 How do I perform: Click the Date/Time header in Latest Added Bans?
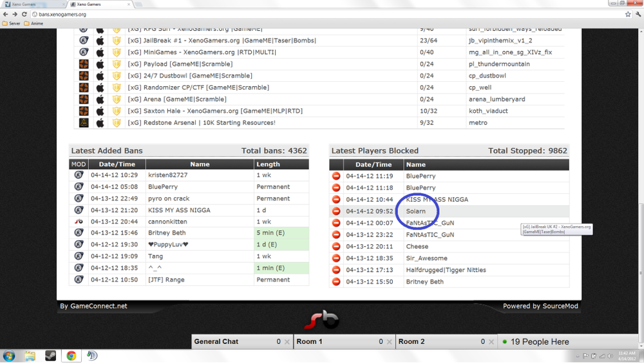(x=117, y=164)
